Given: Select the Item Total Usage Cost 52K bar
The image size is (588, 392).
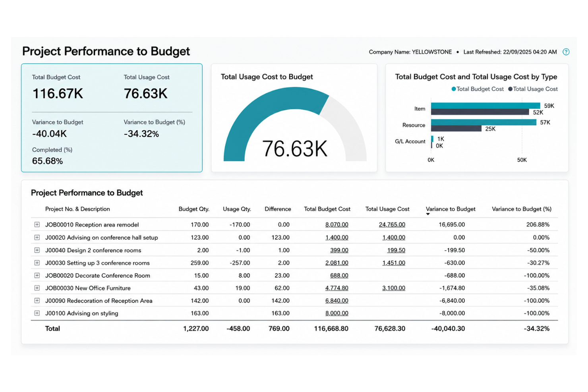Looking at the screenshot, I should (480, 112).
